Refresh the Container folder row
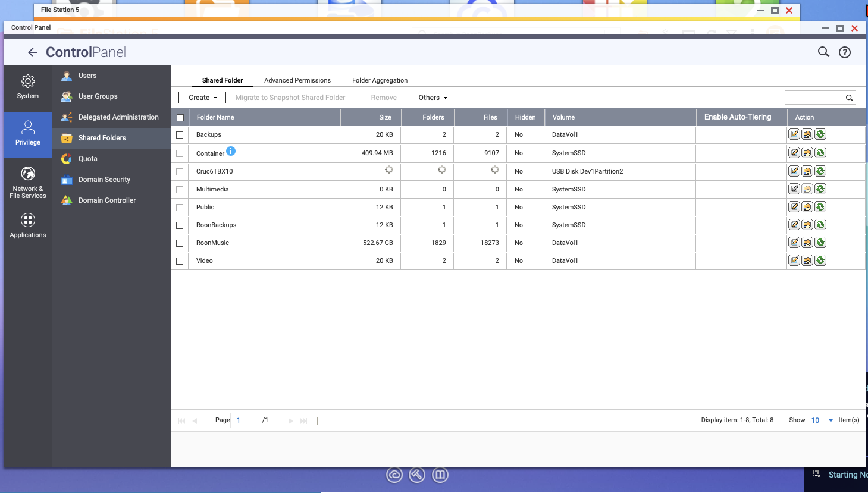Screen dimensions: 868x493 point(820,153)
